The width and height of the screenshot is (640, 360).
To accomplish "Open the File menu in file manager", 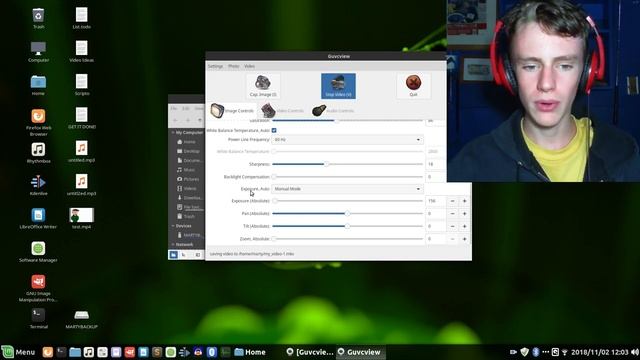I will tap(174, 109).
